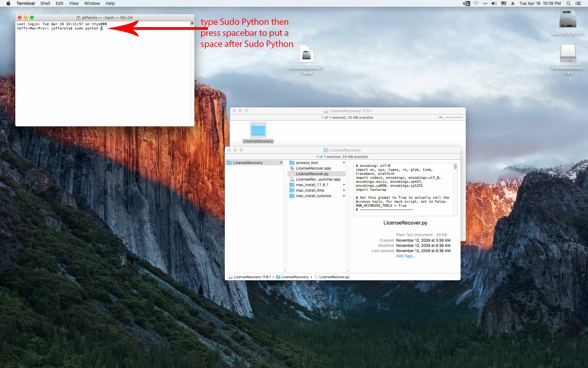Open the Window menu in Terminal
The image size is (588, 368).
(92, 3)
